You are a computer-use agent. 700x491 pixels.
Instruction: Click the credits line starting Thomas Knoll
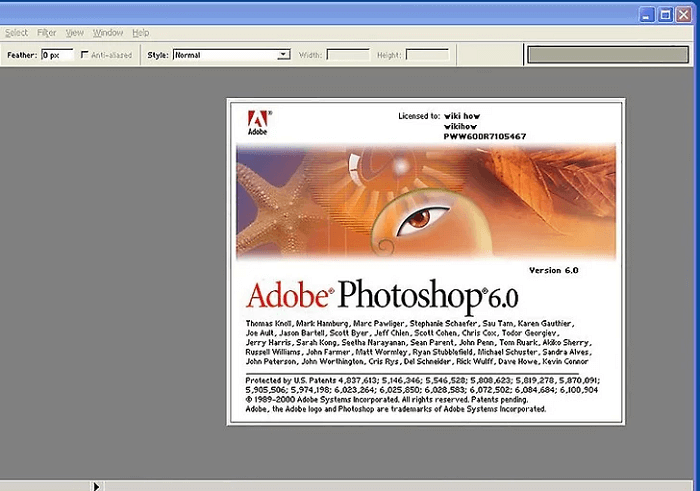pos(410,323)
